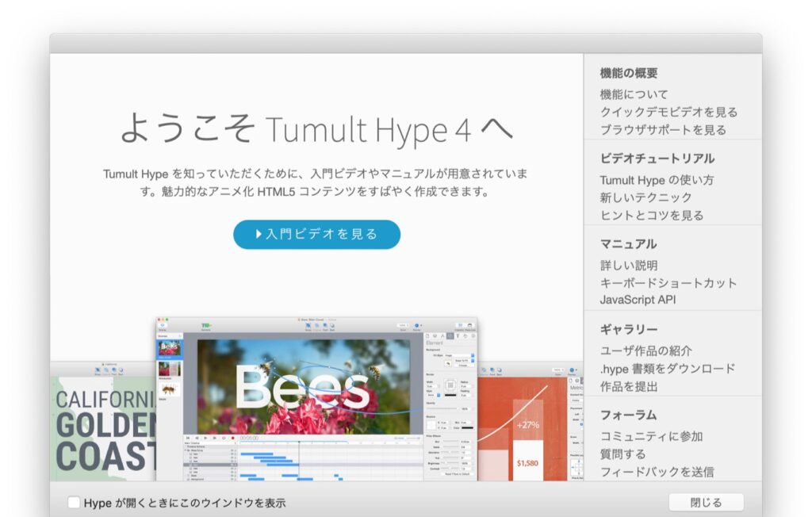Open the Elements menu icon in the toolbar
The width and height of the screenshot is (812, 517).
(206, 326)
